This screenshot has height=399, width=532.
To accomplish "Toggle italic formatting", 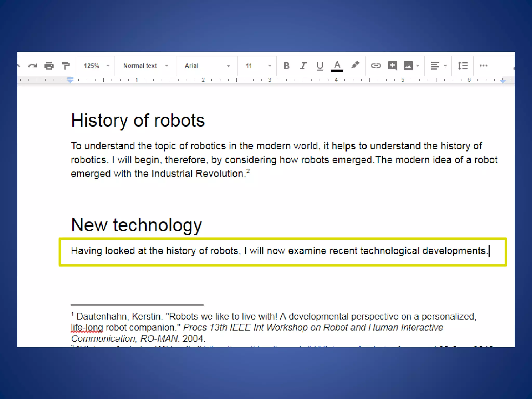I will (303, 66).
